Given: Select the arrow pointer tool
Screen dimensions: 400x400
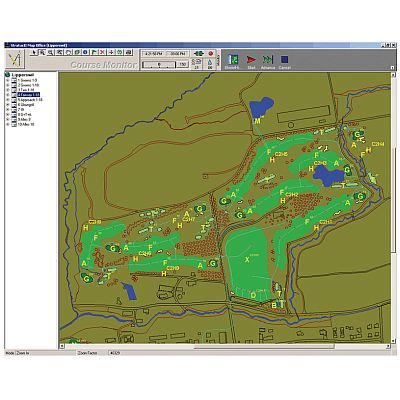Looking at the screenshot, I should click(x=33, y=52).
